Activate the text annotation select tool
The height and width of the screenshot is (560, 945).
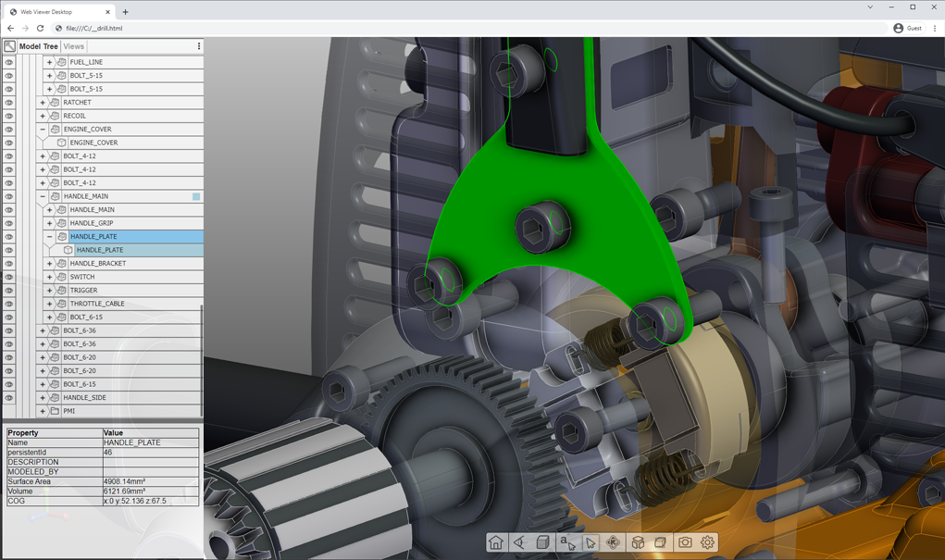point(566,543)
